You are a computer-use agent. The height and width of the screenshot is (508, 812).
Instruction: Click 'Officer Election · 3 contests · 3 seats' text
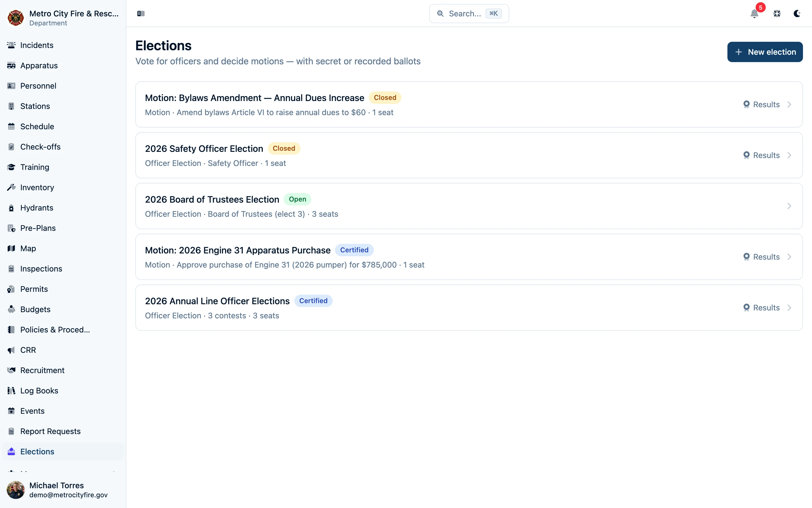coord(212,316)
